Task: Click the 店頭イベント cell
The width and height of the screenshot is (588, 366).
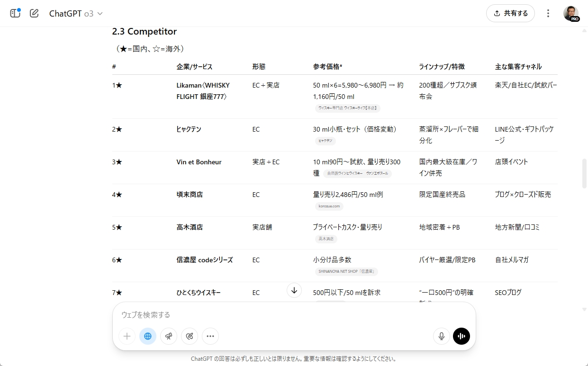Action: (x=512, y=162)
